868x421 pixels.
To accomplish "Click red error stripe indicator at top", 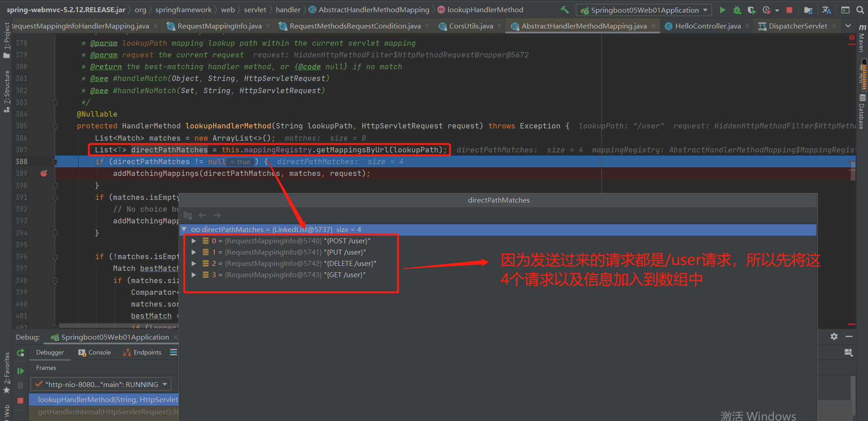I will click(852, 38).
